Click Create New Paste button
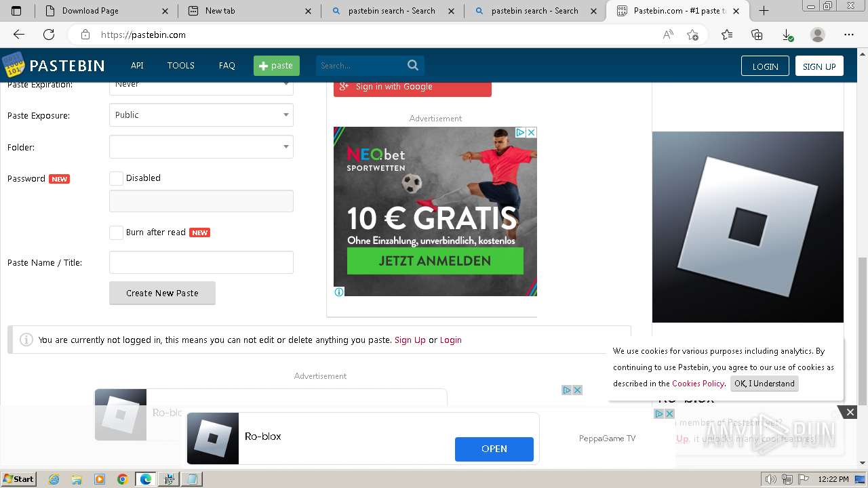 (162, 293)
